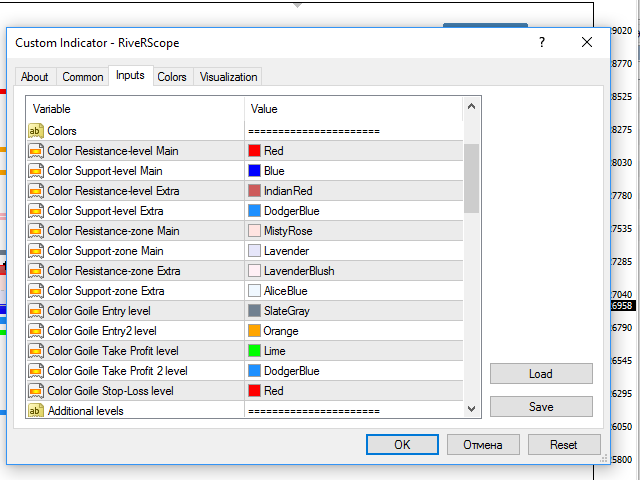Image resolution: width=640 pixels, height=480 pixels.
Task: Go to the Visualization tab
Action: pos(228,77)
